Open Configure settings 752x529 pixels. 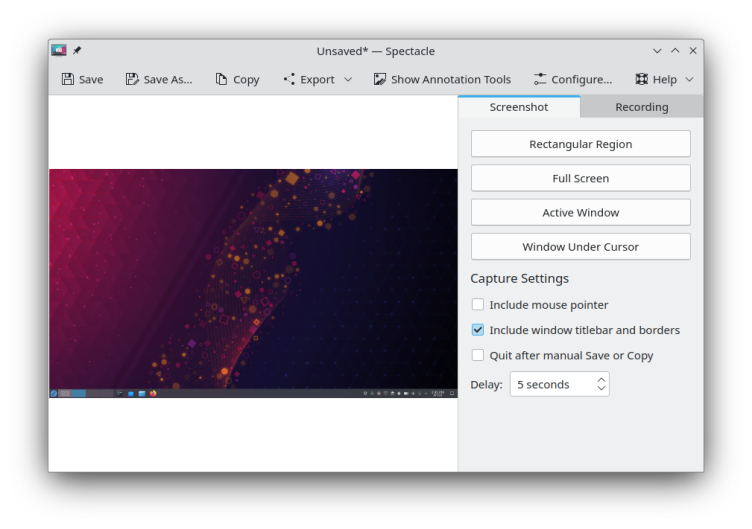[572, 79]
